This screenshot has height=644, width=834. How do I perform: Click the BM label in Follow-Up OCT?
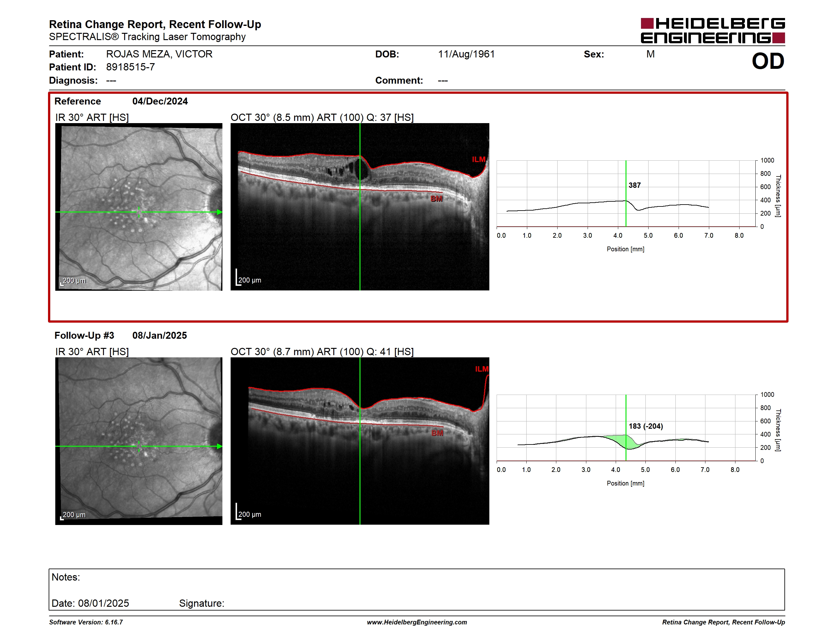437,433
